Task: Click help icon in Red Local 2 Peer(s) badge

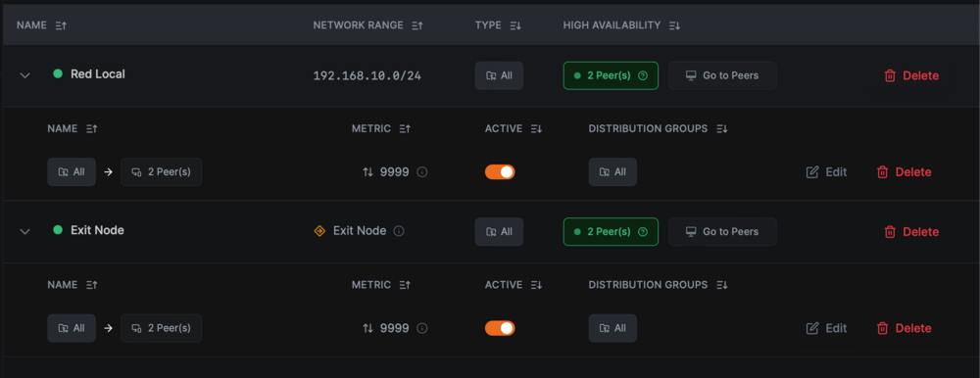Action: [x=643, y=75]
